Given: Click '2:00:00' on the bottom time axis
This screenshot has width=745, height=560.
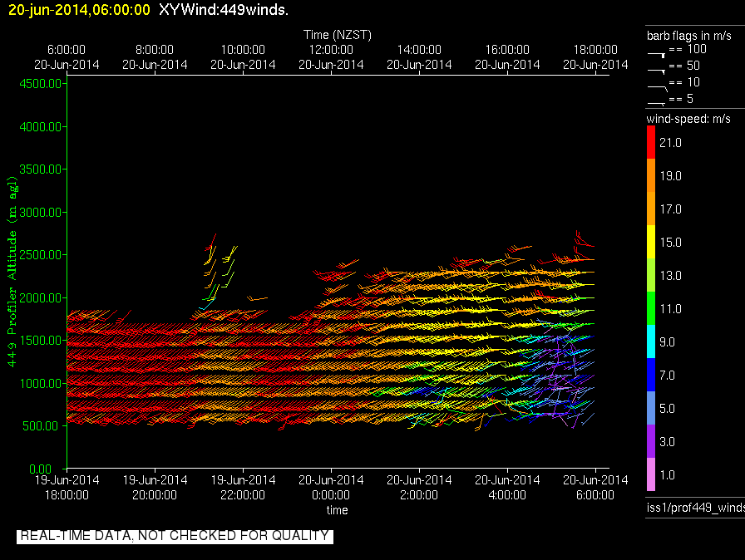Looking at the screenshot, I should pos(419,495).
